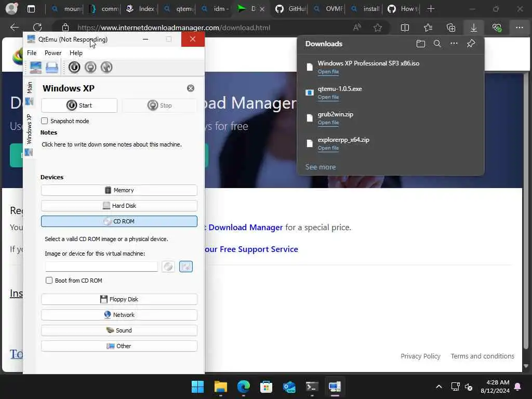This screenshot has height=399, width=532.
Task: Click Terms and conditions link
Action: [483, 356]
